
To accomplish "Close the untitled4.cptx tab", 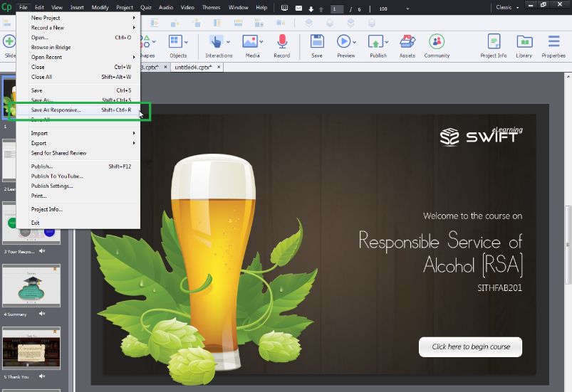I will tap(219, 67).
